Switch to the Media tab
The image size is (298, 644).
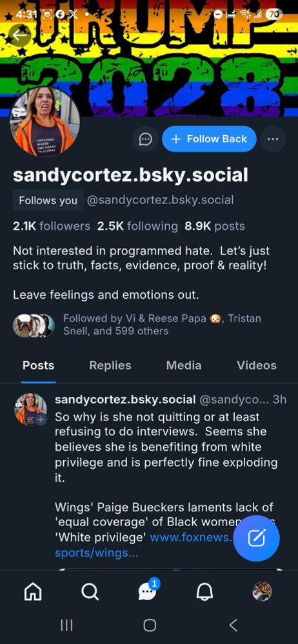point(184,365)
